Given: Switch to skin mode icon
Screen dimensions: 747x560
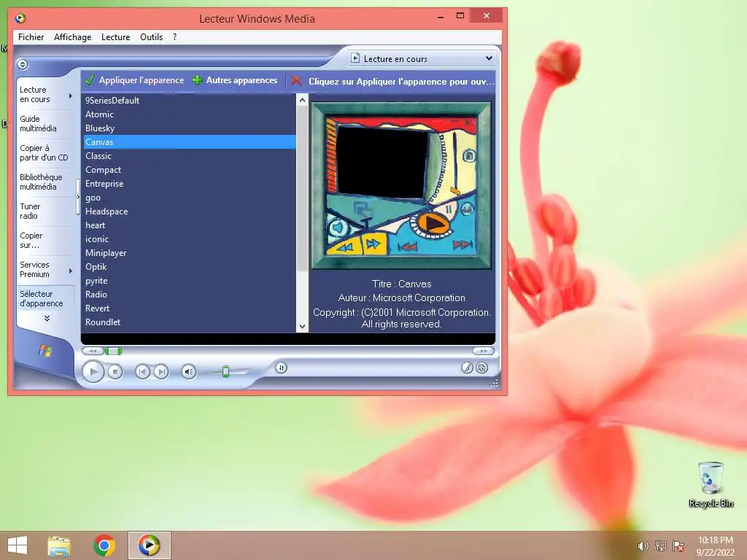Looking at the screenshot, I should point(482,367).
